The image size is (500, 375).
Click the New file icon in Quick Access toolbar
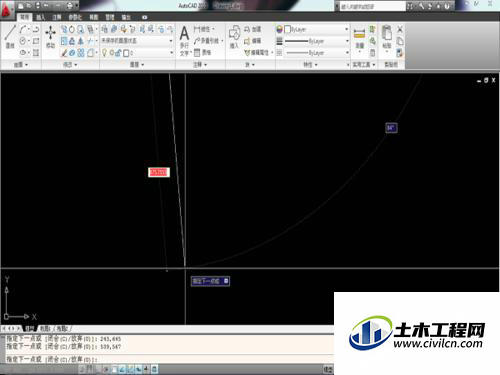21,6
